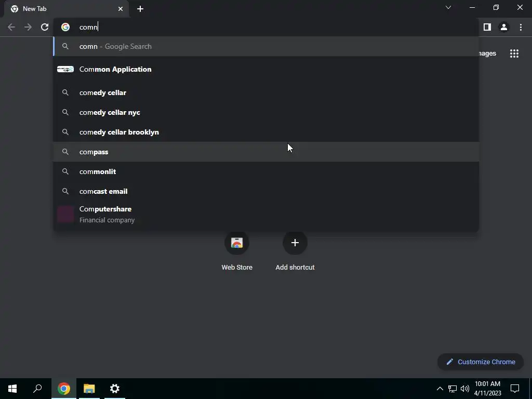
Task: Open the Google apps grid icon
Action: click(x=514, y=54)
